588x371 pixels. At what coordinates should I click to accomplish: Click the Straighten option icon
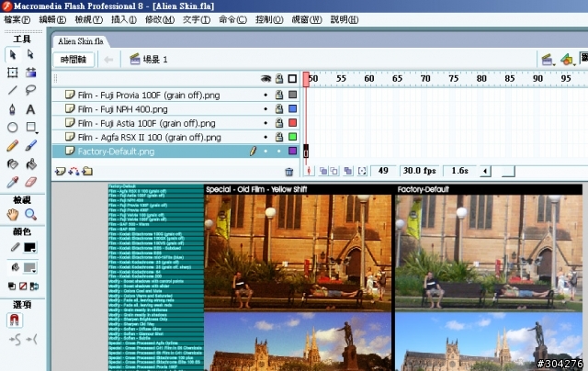coord(31,340)
